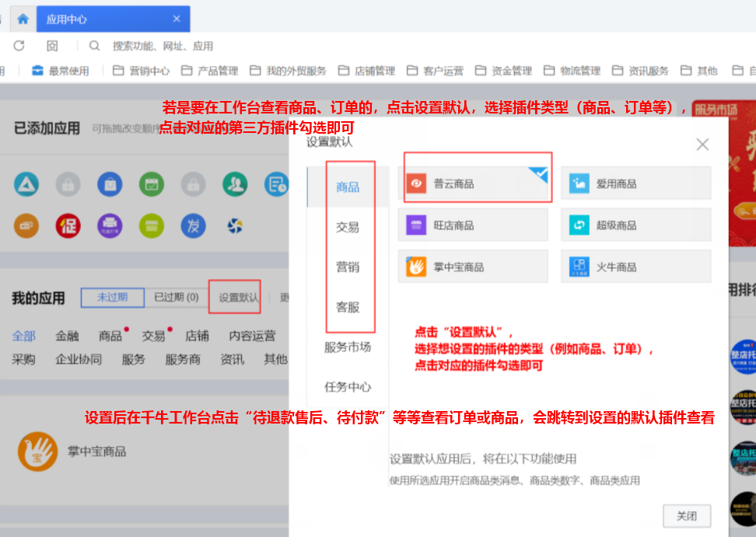Click the home icon tab
Viewport: 756px width, 537px height.
[23, 19]
